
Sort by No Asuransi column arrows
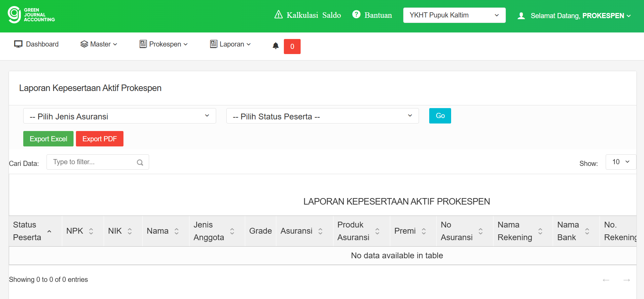point(481,231)
